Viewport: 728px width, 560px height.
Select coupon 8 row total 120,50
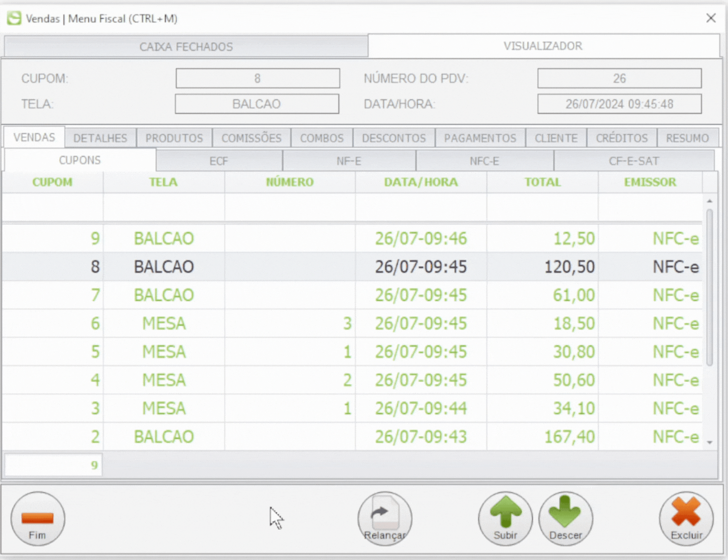[x=352, y=267]
